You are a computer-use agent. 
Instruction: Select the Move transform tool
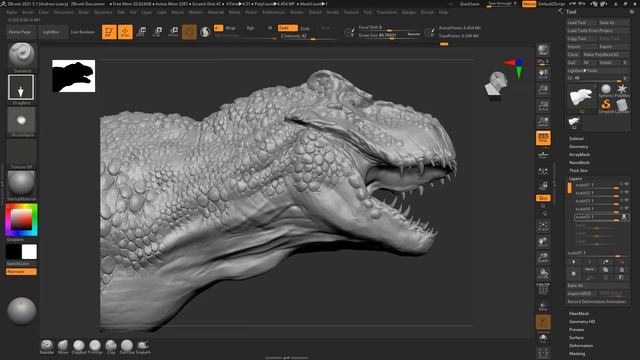[x=141, y=32]
